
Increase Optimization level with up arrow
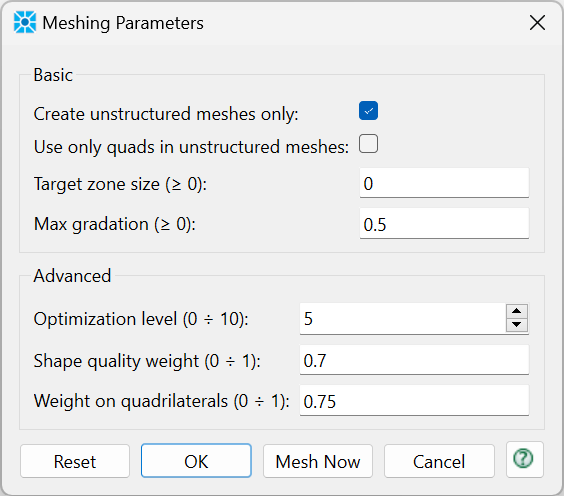tap(517, 311)
